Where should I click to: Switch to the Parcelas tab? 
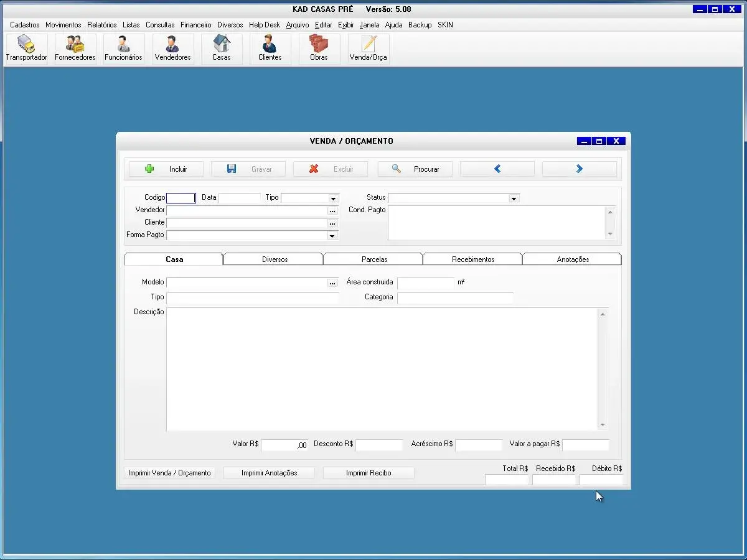click(374, 259)
